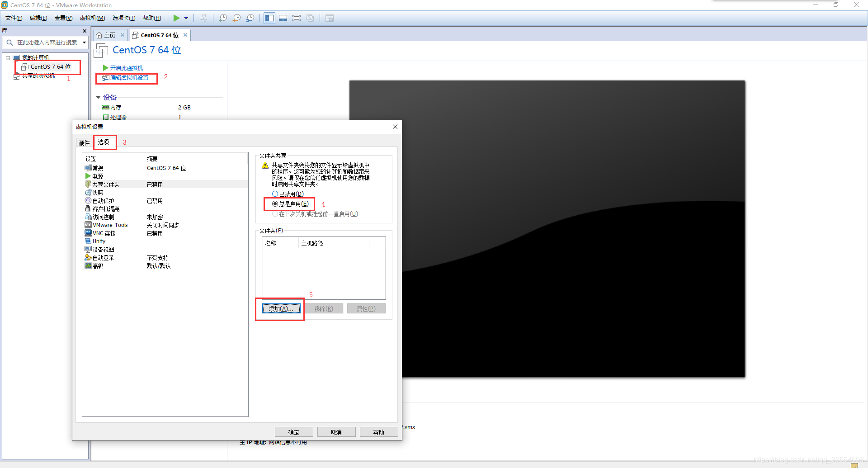
Task: Click 编辑虚拟机设置 link
Action: (x=126, y=78)
